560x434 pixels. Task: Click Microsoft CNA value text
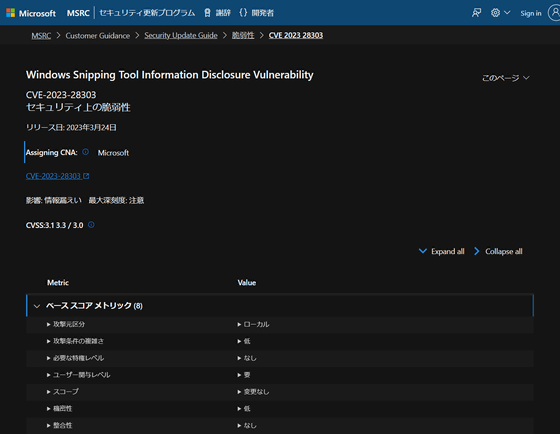[113, 153]
